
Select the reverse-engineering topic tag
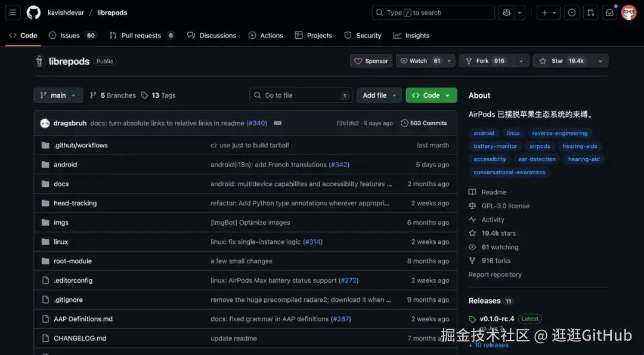point(559,133)
